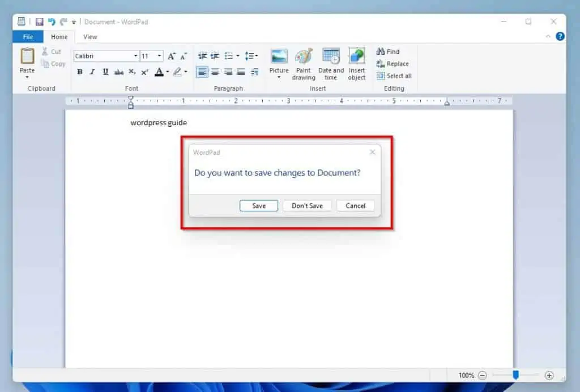The image size is (580, 392).
Task: Open the Calibri font family dropdown
Action: click(x=136, y=56)
